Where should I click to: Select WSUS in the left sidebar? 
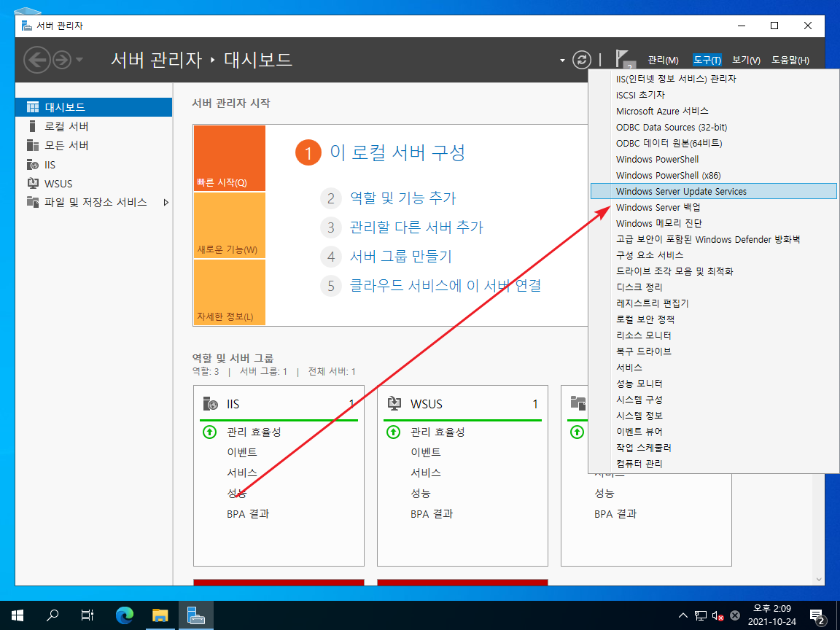coord(94,183)
